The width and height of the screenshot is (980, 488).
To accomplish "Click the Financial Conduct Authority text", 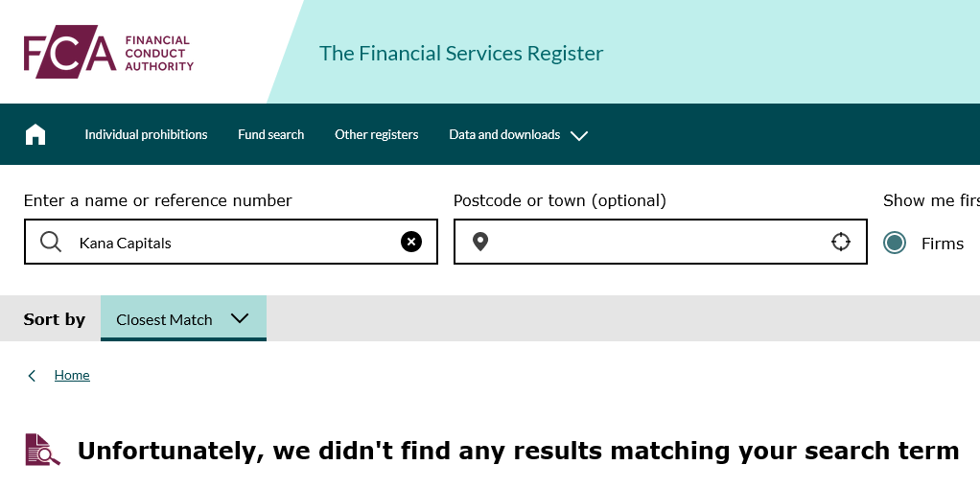I will point(159,54).
